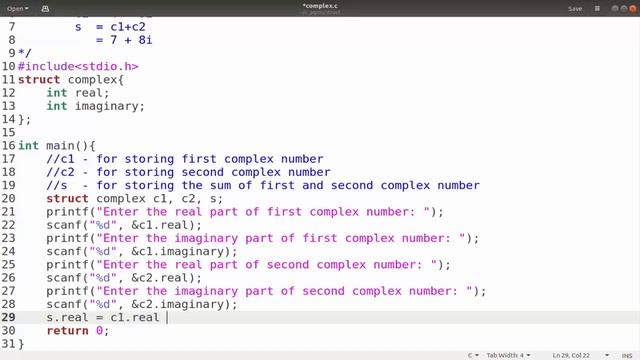Click the *complex.c window title
This screenshot has height=360, width=640.
click(x=320, y=6)
